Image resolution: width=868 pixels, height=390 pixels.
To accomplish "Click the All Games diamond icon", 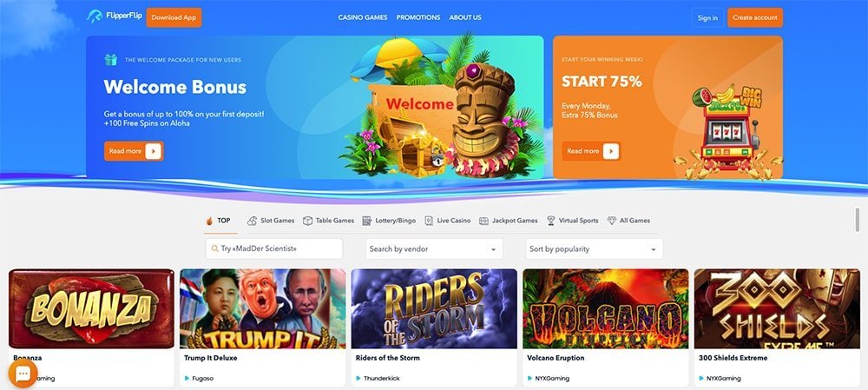I will click(x=612, y=221).
